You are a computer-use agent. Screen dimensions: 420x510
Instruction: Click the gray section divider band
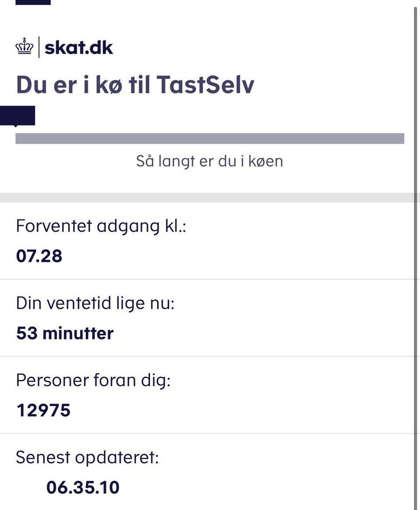click(x=210, y=197)
